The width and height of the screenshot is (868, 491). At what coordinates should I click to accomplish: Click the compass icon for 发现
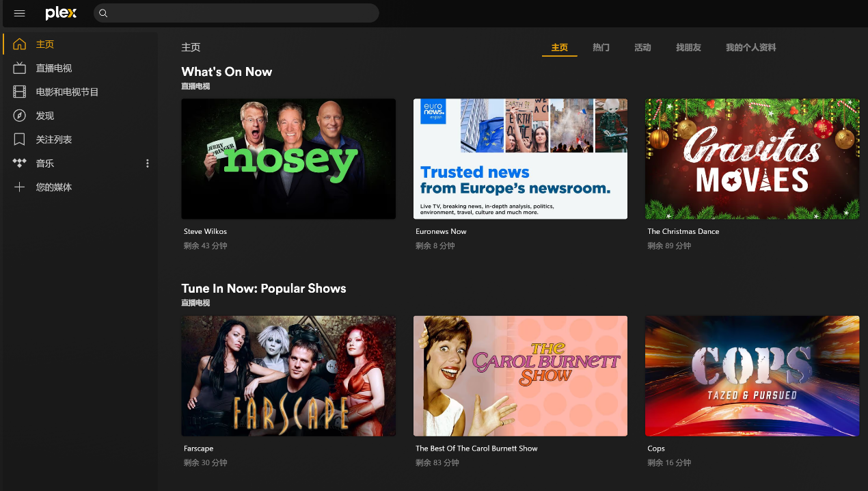coord(20,116)
